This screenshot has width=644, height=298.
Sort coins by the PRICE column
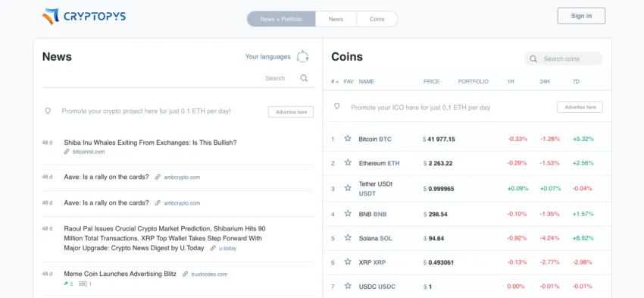click(431, 81)
